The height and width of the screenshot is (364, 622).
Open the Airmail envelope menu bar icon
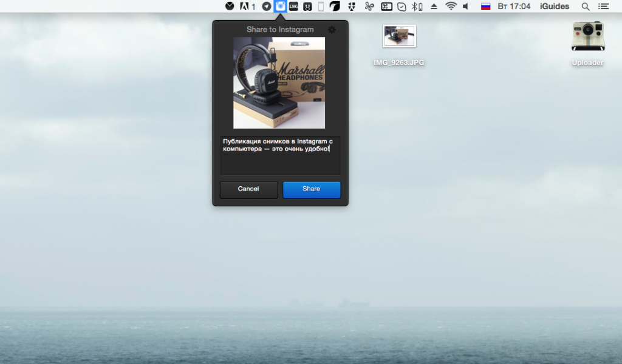pyautogui.click(x=230, y=6)
